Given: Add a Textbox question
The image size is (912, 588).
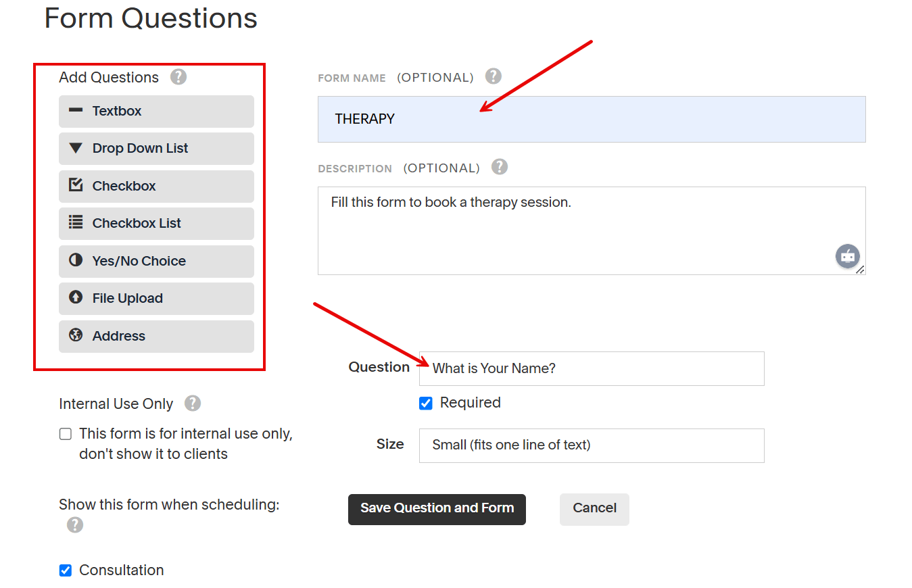Looking at the screenshot, I should tap(155, 111).
